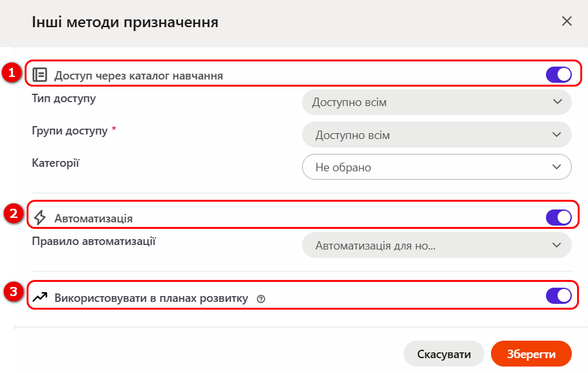The image size is (588, 373).
Task: Click the Скасувати button
Action: click(x=444, y=354)
